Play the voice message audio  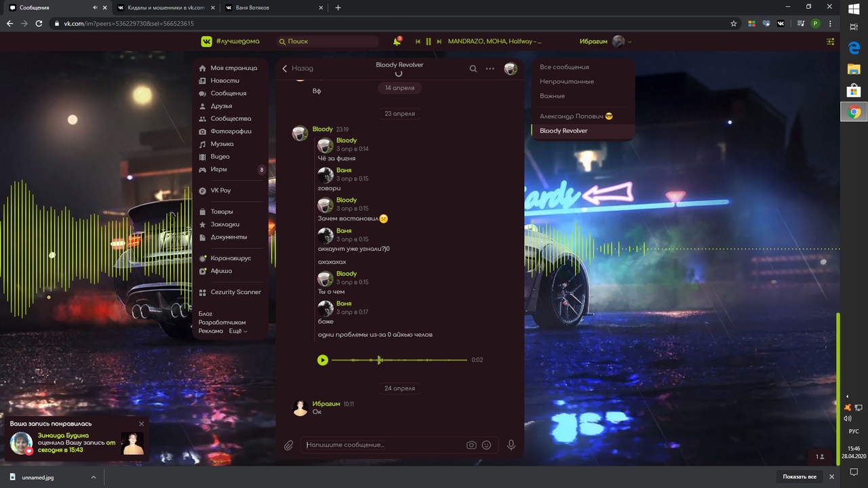[x=323, y=360]
